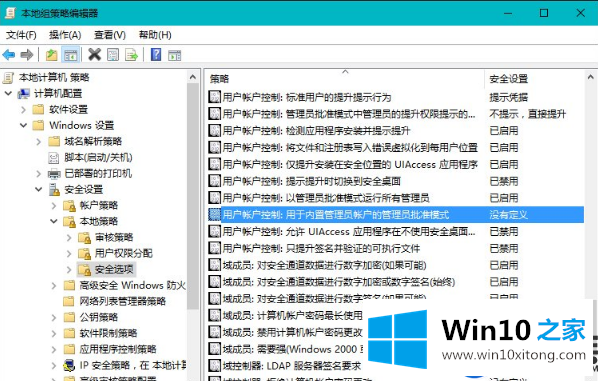The image size is (598, 381).
Task: Open the 文件(F) menu
Action: pyautogui.click(x=21, y=35)
